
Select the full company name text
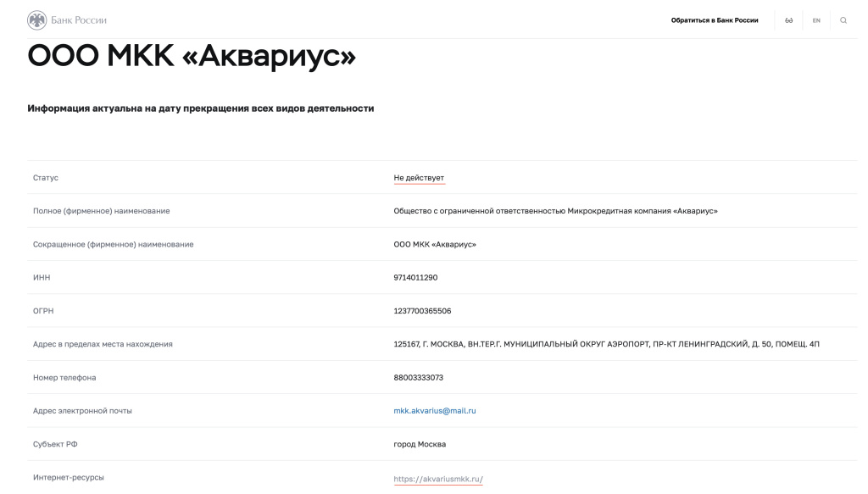(x=556, y=210)
